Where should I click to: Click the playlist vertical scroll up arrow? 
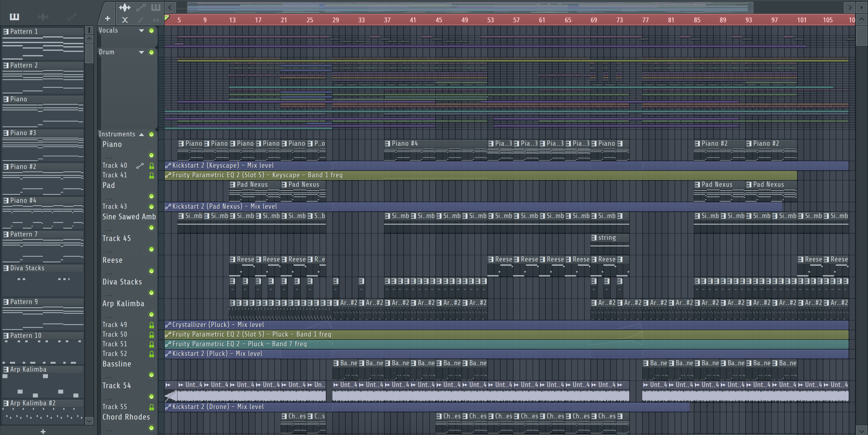[861, 19]
